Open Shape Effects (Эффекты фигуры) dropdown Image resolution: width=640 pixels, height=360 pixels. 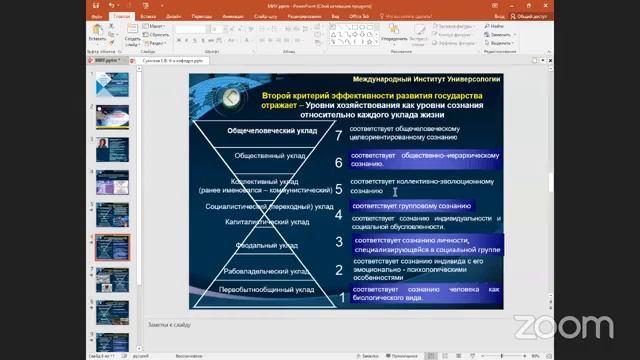(x=454, y=43)
